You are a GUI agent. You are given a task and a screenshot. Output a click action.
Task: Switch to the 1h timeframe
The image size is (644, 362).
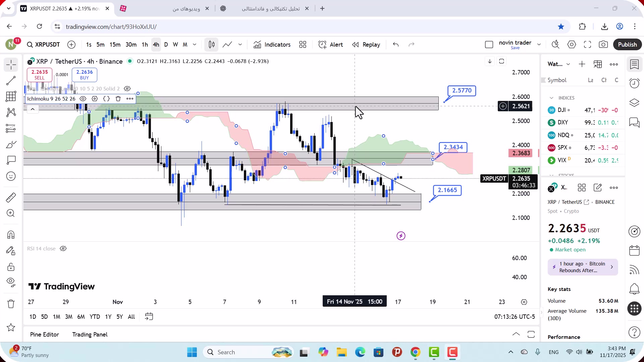(x=145, y=45)
